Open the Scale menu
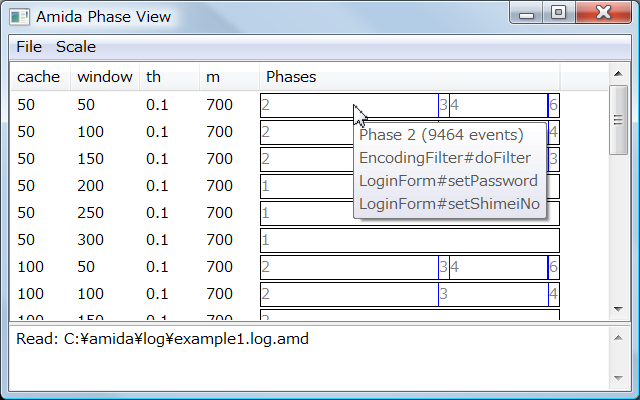Viewport: 640px width, 400px height. coord(76,47)
